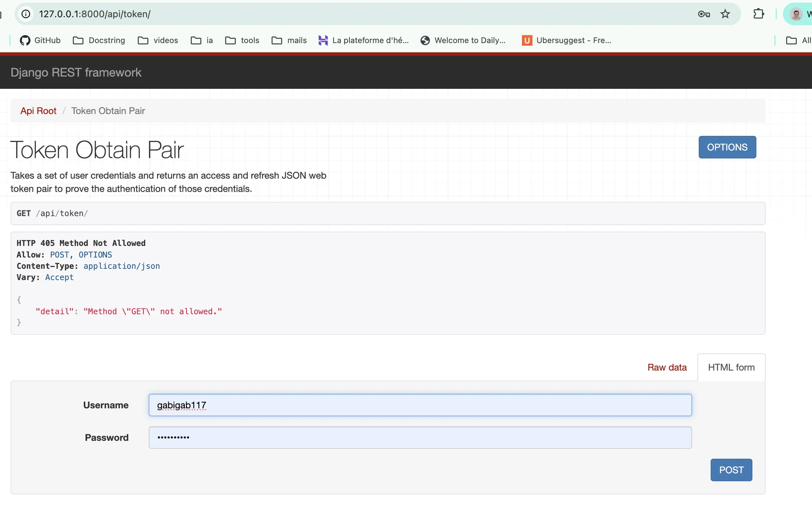
Task: Bookmark this page with the star icon
Action: point(725,14)
